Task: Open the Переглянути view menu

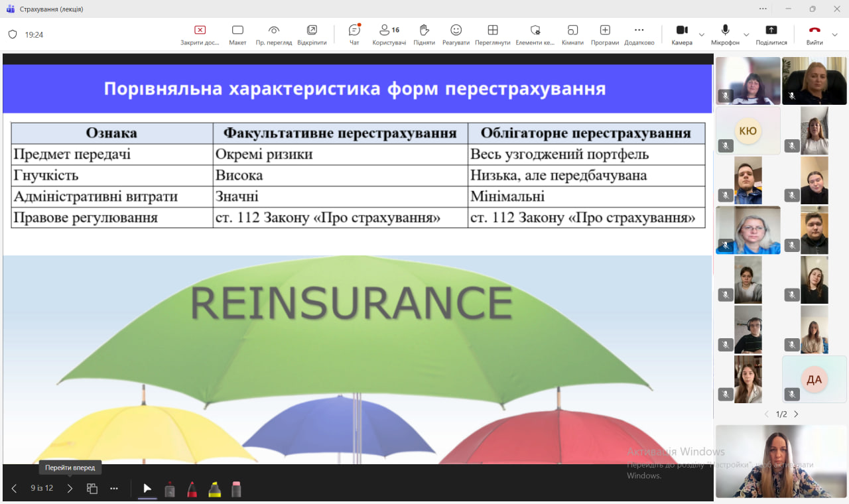Action: 492,34
